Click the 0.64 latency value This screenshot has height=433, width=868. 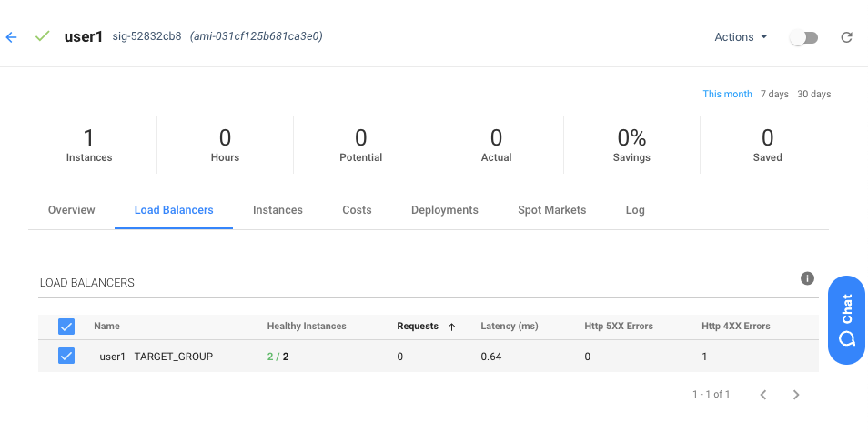coord(491,357)
